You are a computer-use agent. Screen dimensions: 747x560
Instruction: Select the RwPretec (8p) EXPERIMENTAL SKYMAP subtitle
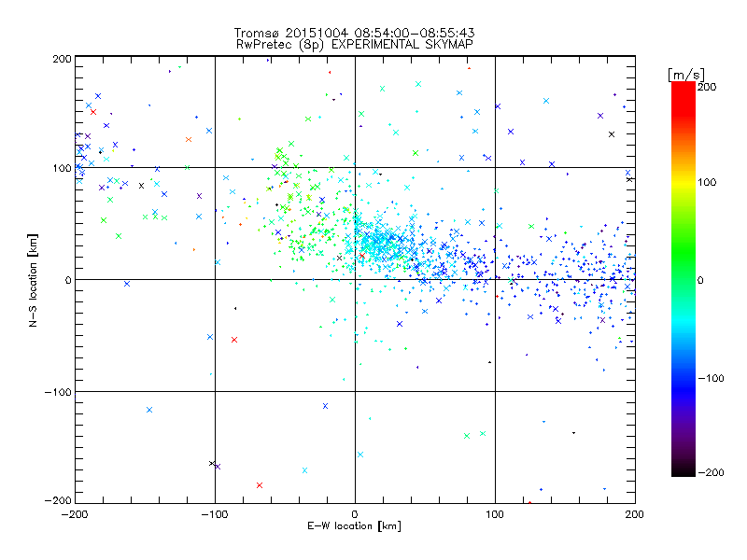pos(354,44)
